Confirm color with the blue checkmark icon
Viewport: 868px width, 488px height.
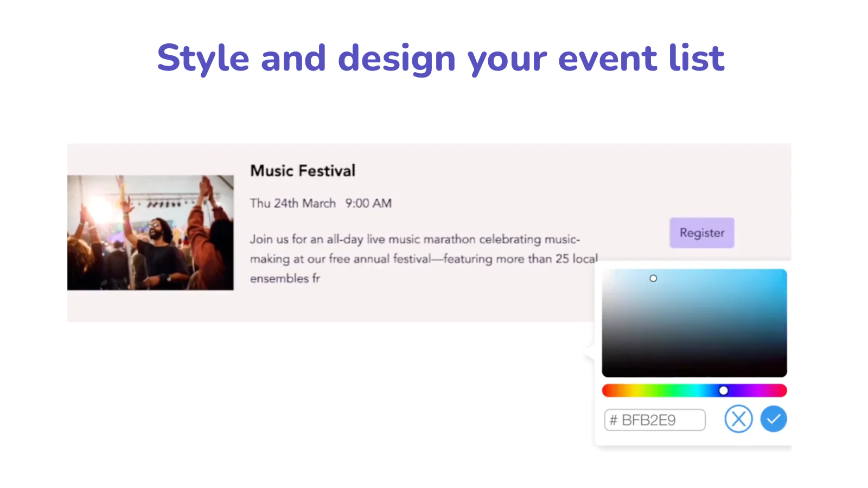pos(773,419)
